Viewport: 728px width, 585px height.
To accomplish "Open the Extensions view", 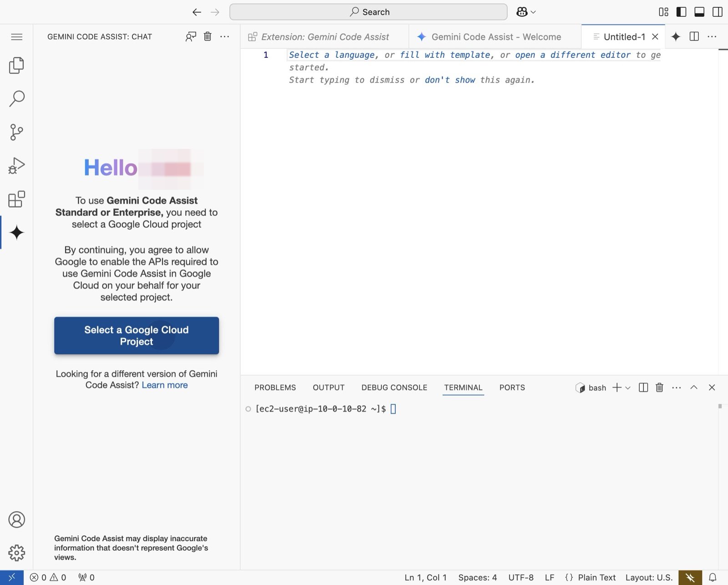I will pyautogui.click(x=16, y=199).
